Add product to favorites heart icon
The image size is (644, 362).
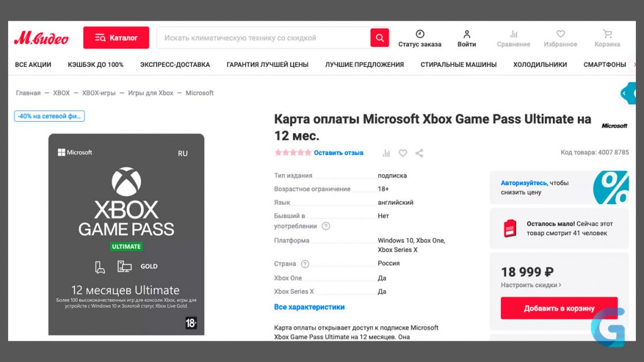(x=403, y=153)
